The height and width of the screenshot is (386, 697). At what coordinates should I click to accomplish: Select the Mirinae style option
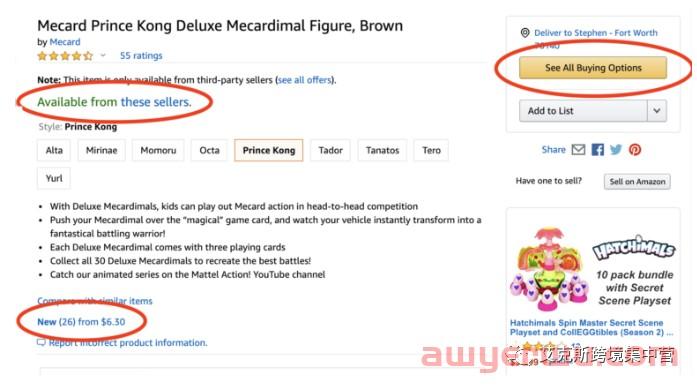101,150
